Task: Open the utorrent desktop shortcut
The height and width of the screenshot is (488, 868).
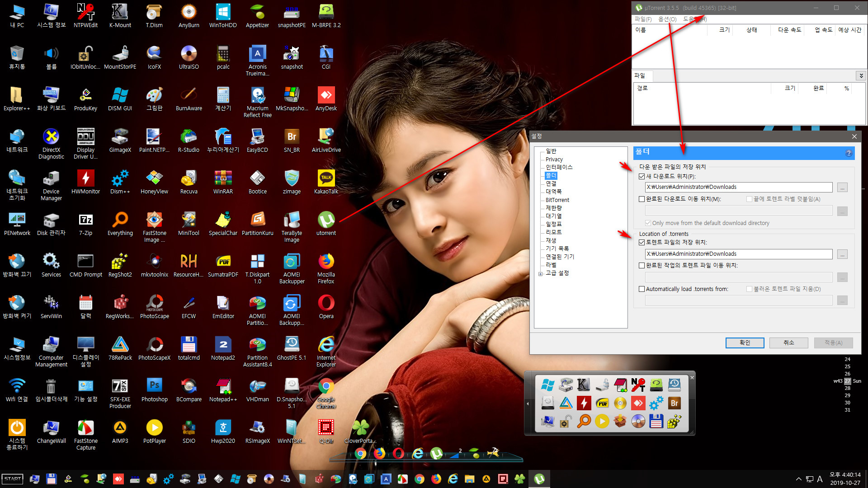Action: point(326,224)
